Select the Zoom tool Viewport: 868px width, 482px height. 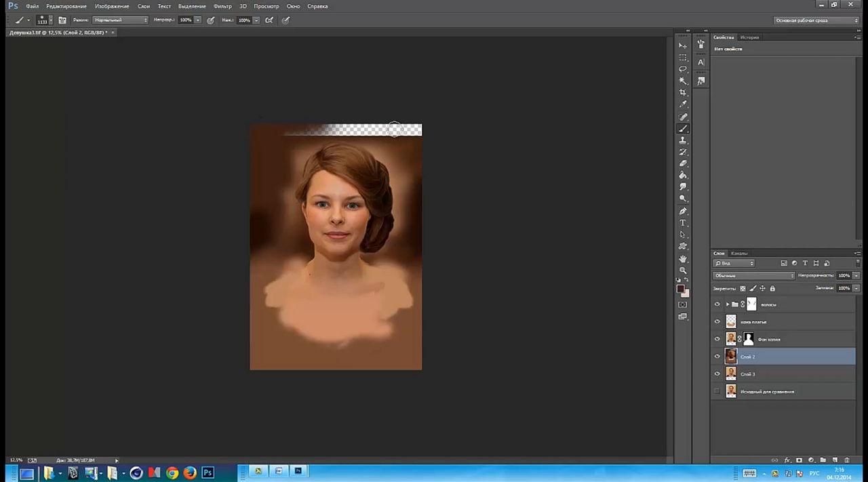tap(683, 270)
